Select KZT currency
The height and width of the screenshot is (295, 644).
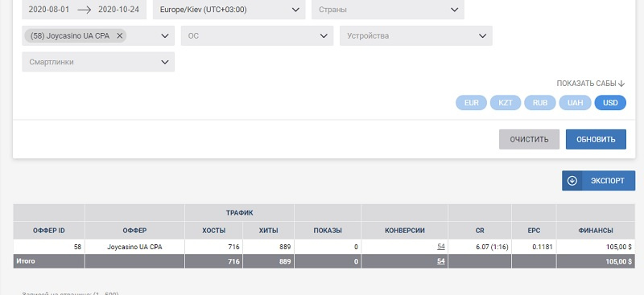506,103
